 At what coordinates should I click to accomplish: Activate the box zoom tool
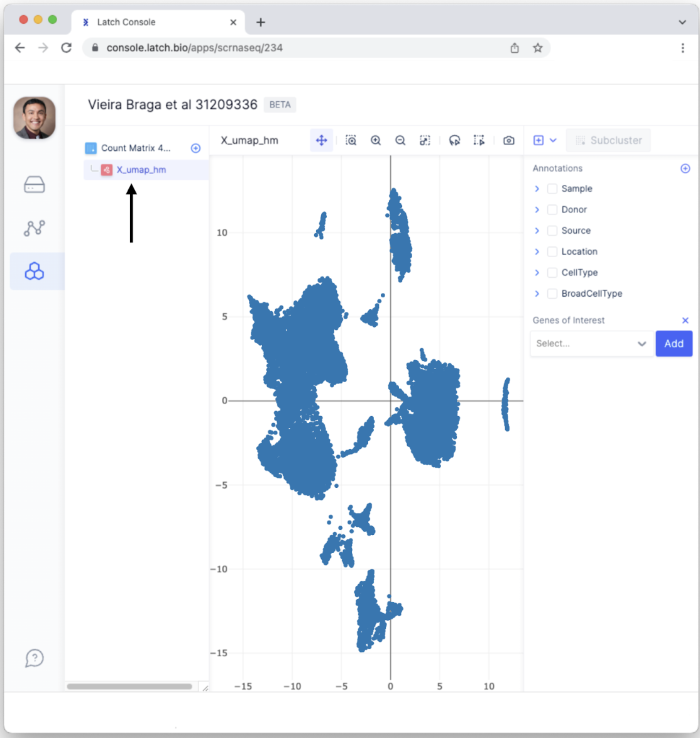click(x=351, y=140)
